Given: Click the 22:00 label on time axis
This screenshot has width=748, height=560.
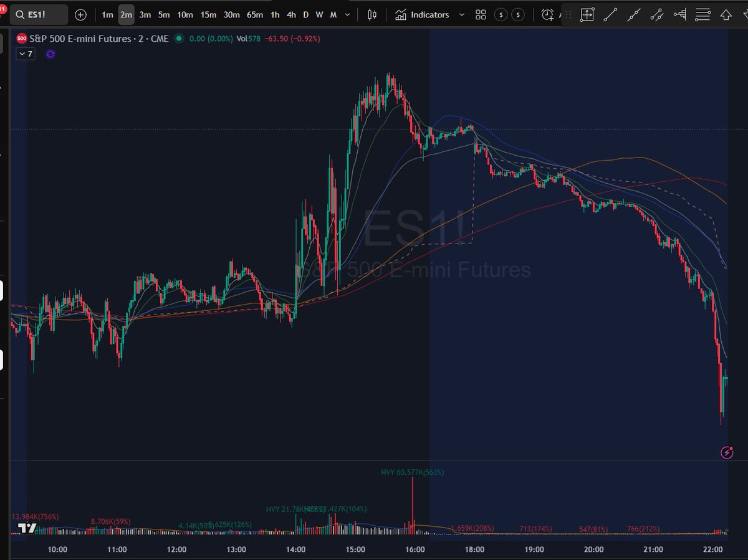Looking at the screenshot, I should tap(712, 549).
